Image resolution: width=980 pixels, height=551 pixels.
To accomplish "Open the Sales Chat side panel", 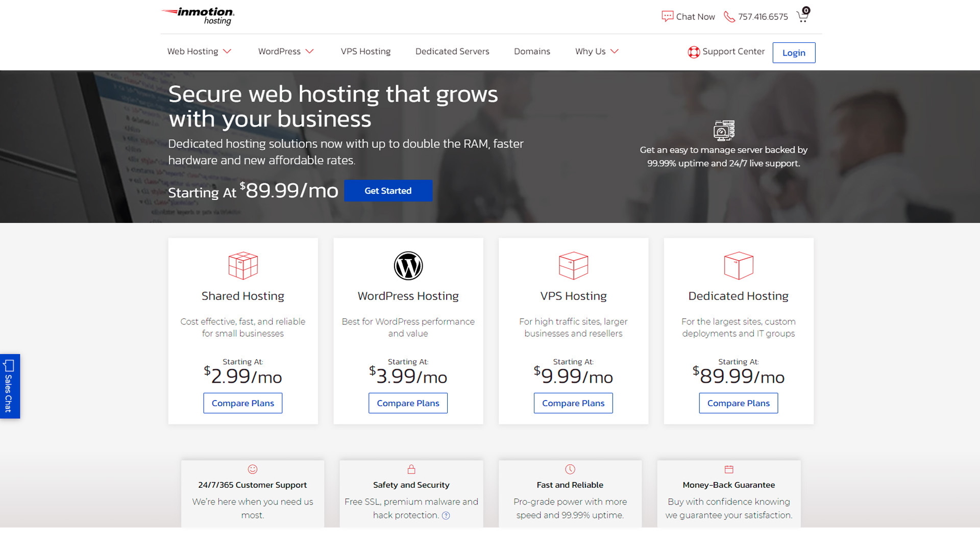I will 10,386.
